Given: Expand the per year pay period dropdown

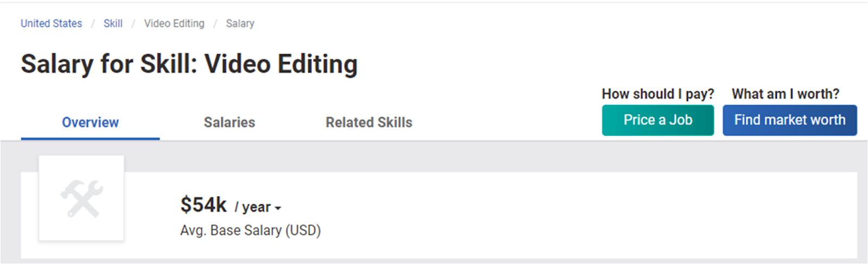Looking at the screenshot, I should pyautogui.click(x=258, y=207).
